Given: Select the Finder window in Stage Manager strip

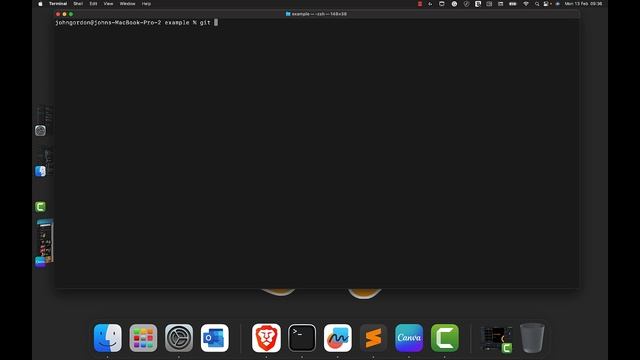Looking at the screenshot, I should pos(40,171).
